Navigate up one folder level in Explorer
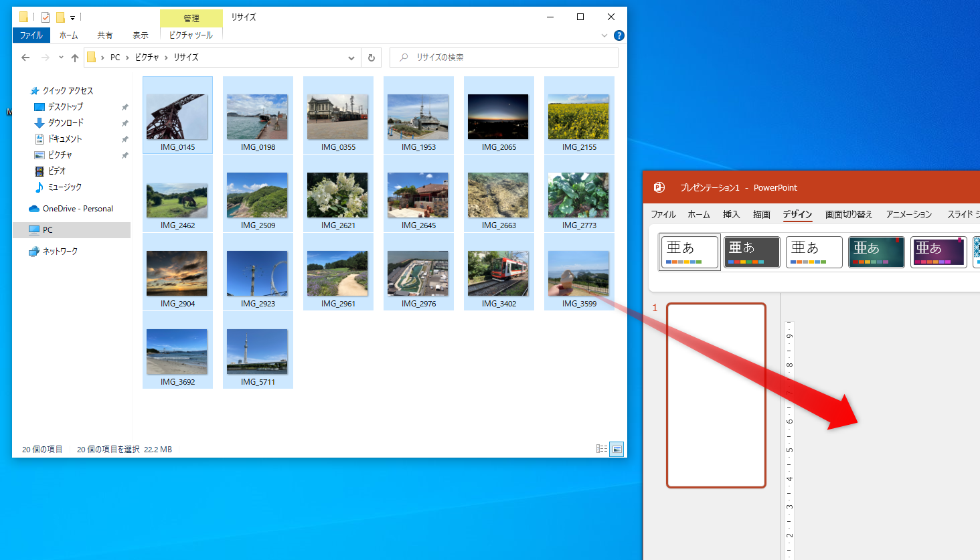 pos(74,58)
